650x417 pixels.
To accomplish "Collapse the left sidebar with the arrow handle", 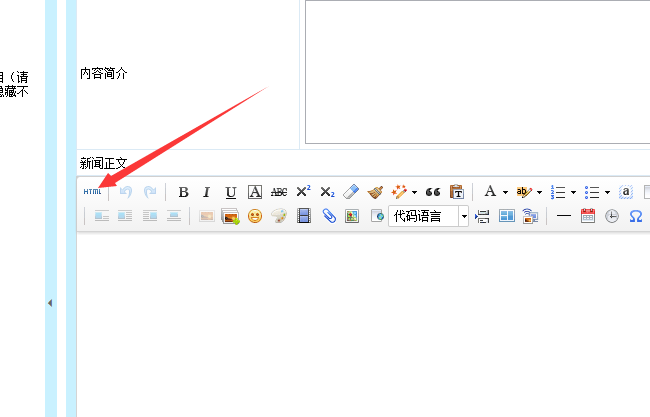I will (50, 303).
